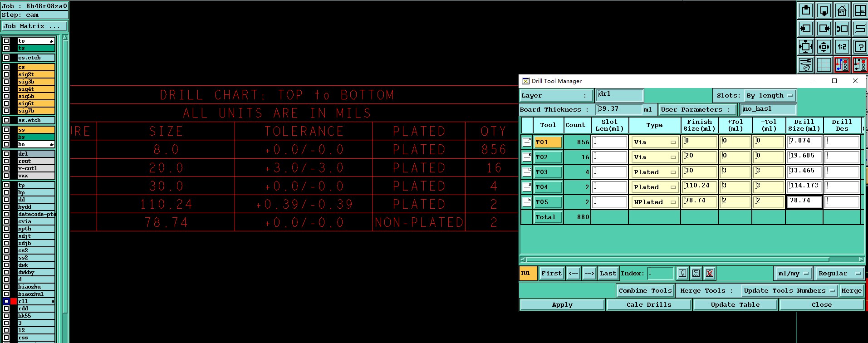868x343 pixels.
Task: Open the Job Matrix menu
Action: 34,26
